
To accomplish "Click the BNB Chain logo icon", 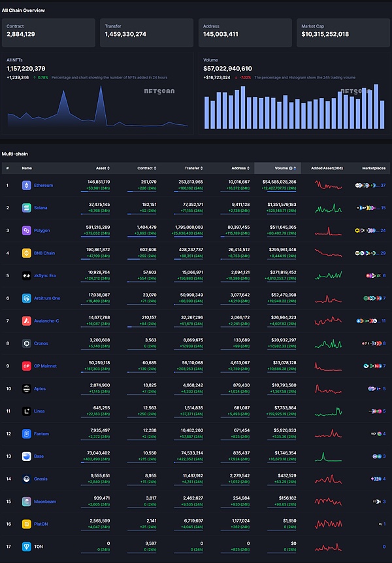I will 27,253.
